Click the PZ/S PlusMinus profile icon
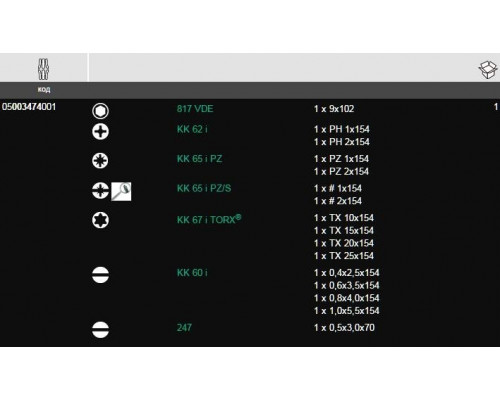 (x=100, y=190)
